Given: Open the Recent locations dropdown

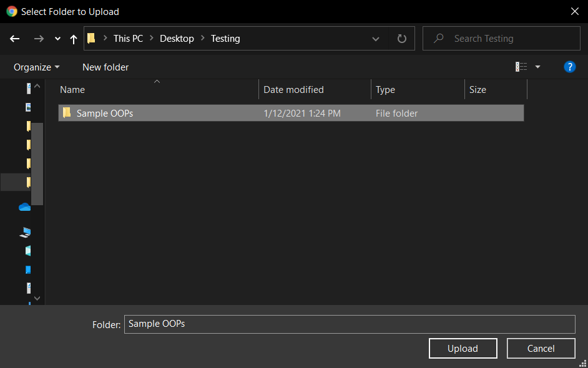Looking at the screenshot, I should (x=57, y=39).
